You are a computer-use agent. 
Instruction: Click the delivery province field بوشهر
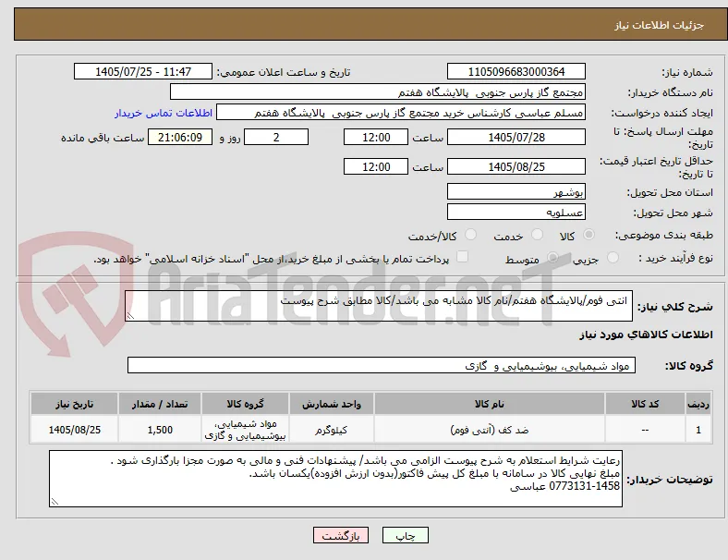[x=516, y=192]
